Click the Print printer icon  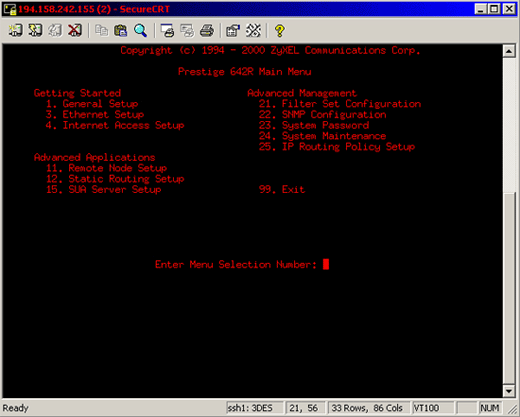coord(207,30)
